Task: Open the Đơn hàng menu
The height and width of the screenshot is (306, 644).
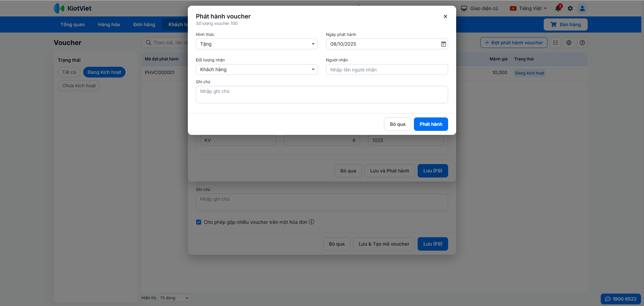Action: click(x=144, y=24)
